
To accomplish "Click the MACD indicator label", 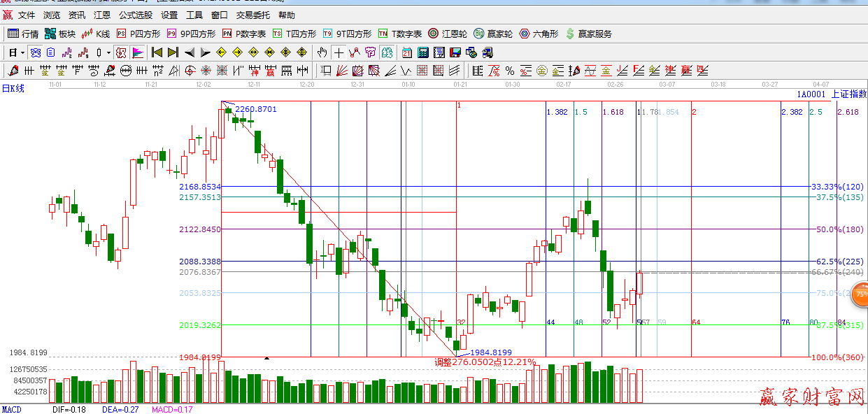I will click(11, 409).
